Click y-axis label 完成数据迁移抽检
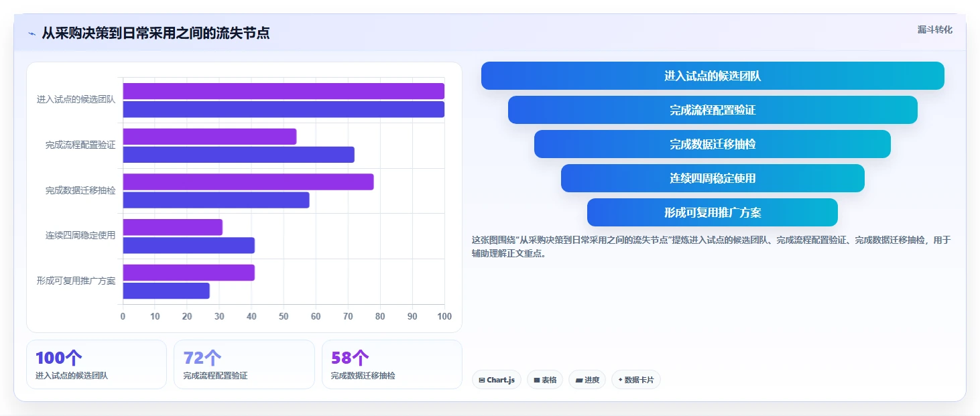The image size is (980, 416). [80, 191]
